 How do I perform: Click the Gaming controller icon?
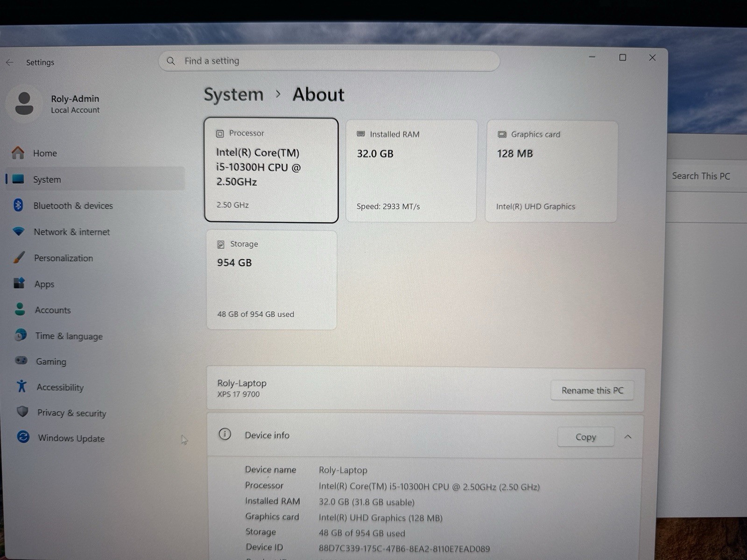click(21, 360)
